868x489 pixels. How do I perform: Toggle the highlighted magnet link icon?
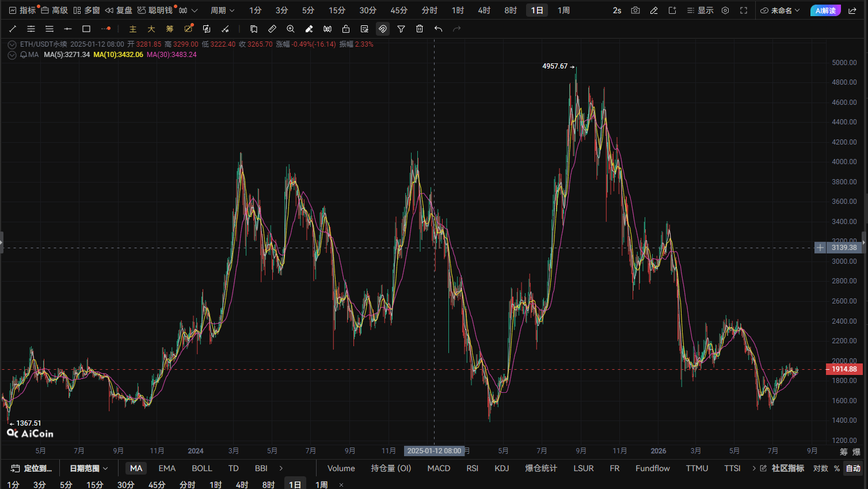pyautogui.click(x=383, y=29)
